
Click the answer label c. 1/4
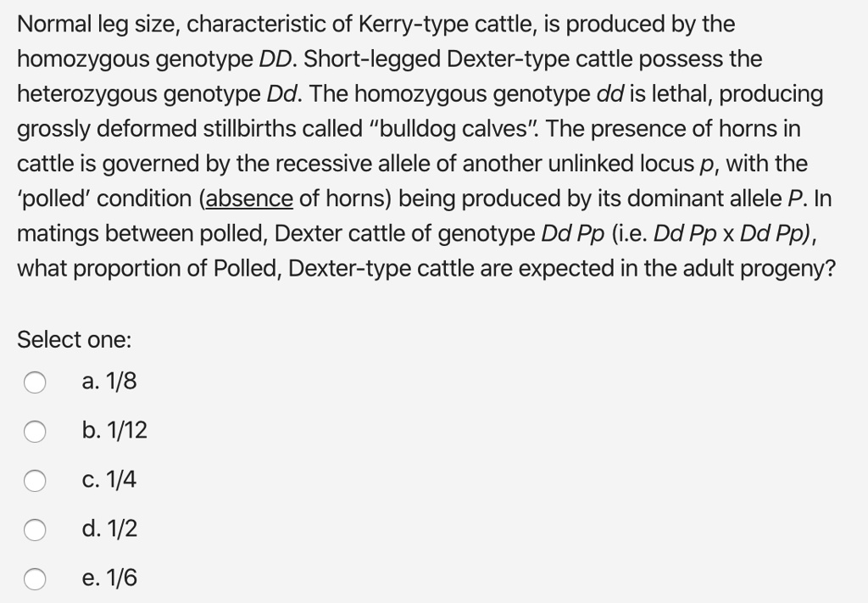(x=110, y=480)
